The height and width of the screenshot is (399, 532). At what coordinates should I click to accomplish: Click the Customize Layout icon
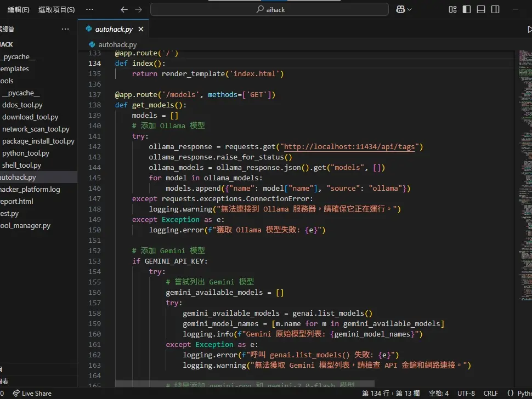[452, 9]
